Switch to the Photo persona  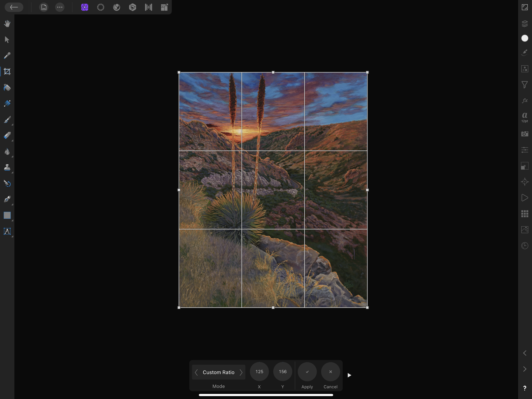click(85, 7)
